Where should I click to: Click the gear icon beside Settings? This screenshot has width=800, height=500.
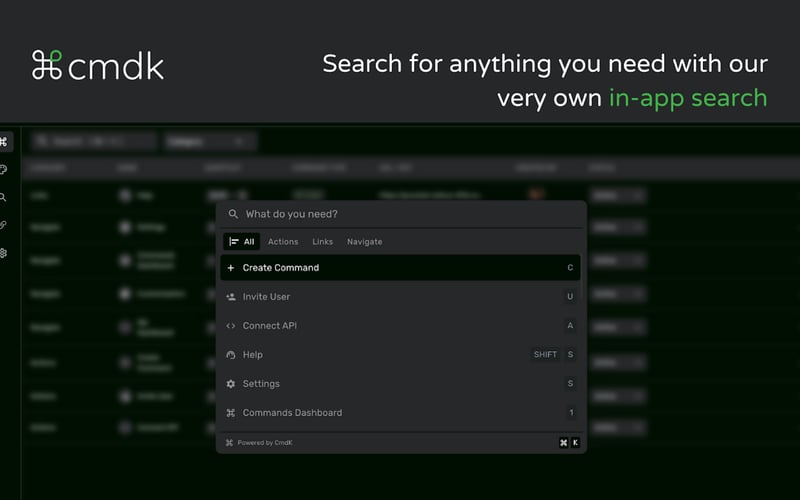pos(231,384)
